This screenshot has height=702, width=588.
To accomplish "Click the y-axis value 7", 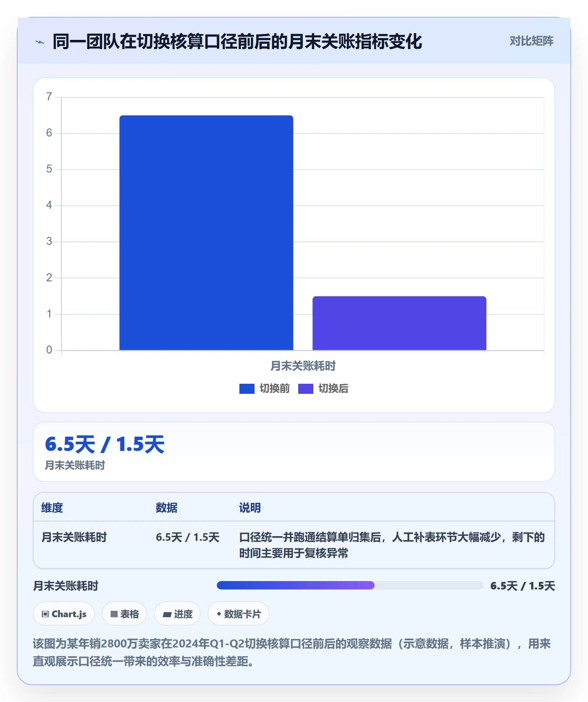I will (x=49, y=97).
